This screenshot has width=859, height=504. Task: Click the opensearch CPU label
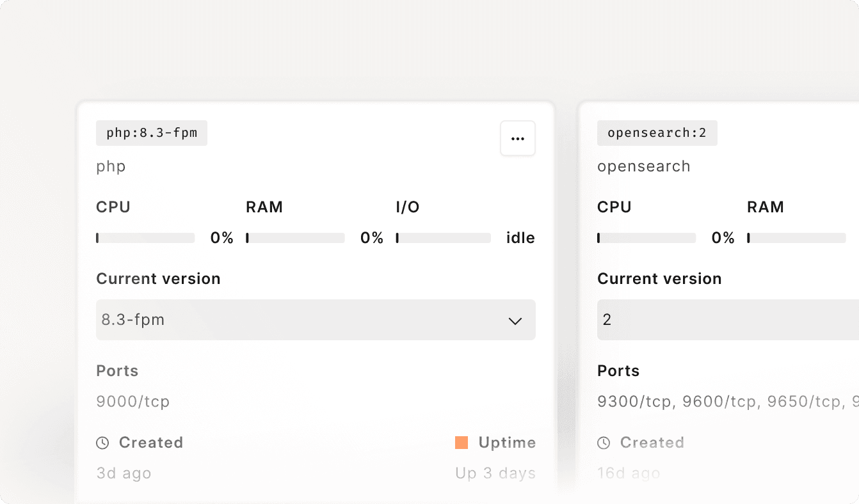tap(614, 207)
